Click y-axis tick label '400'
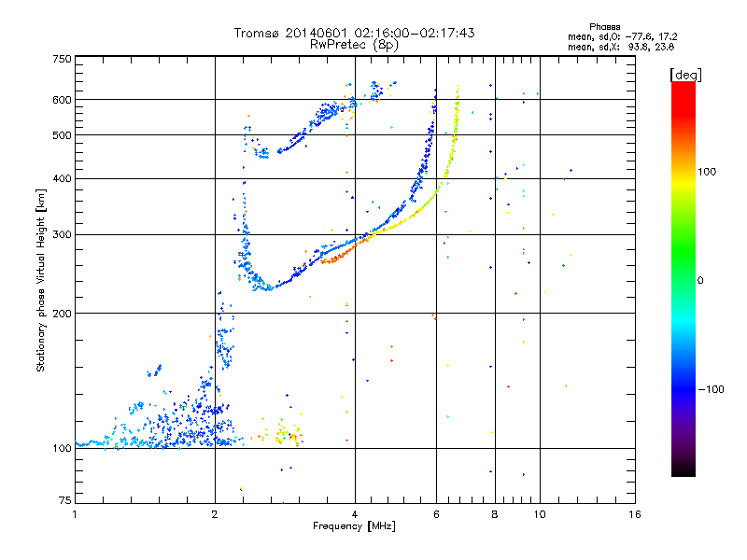747x560 pixels. click(62, 178)
